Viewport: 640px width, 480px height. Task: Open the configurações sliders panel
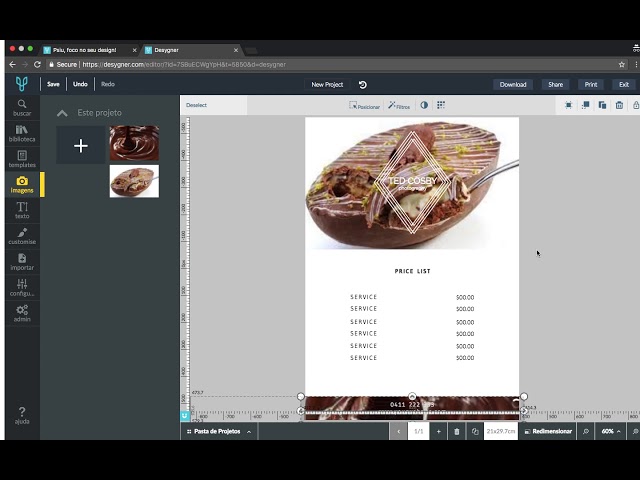(22, 288)
